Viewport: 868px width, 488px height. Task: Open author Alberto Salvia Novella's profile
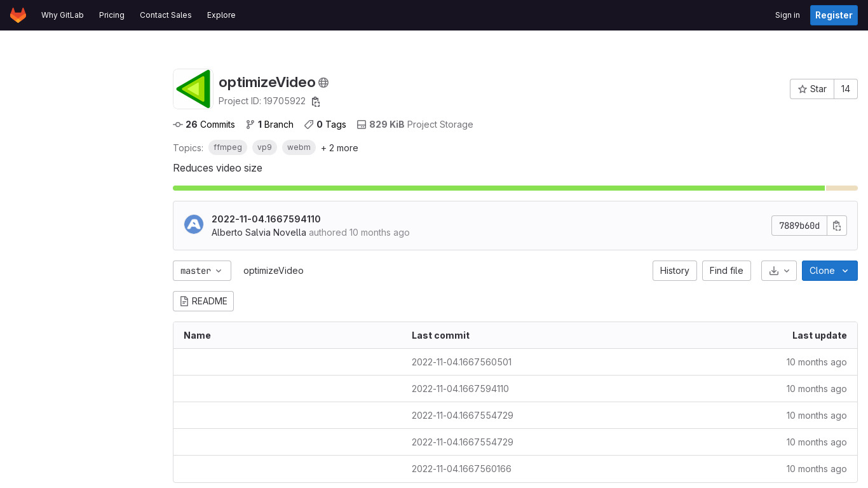pyautogui.click(x=259, y=233)
